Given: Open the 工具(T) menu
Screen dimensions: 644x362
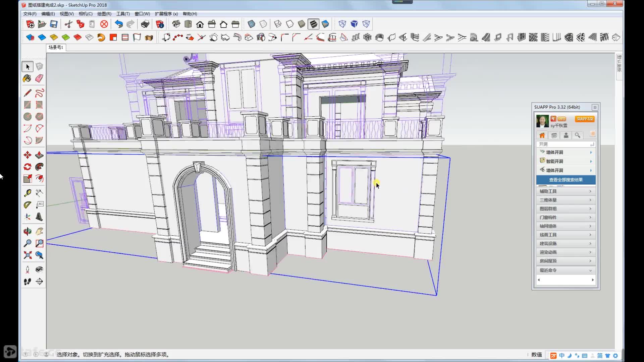Looking at the screenshot, I should pyautogui.click(x=123, y=14).
